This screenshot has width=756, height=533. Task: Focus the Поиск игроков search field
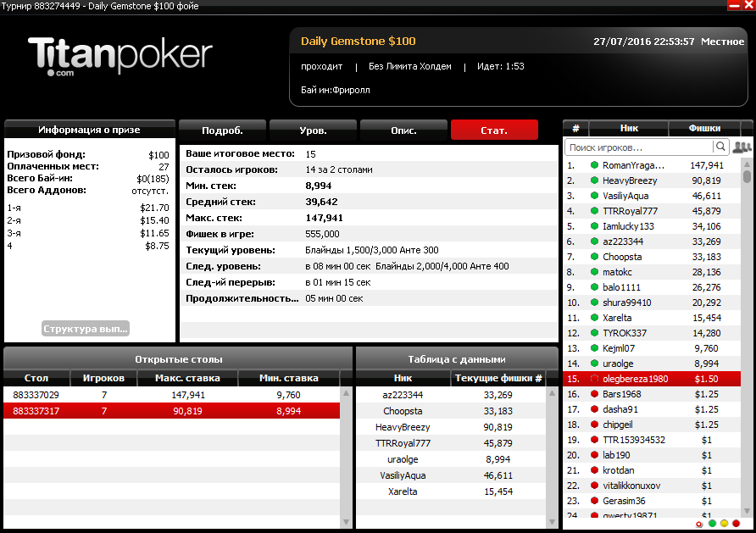[639, 147]
